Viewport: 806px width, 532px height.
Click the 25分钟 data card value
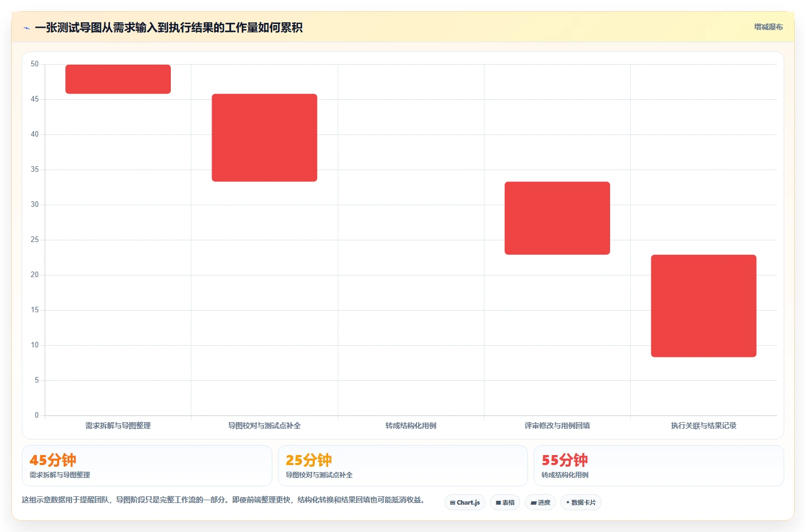309,460
